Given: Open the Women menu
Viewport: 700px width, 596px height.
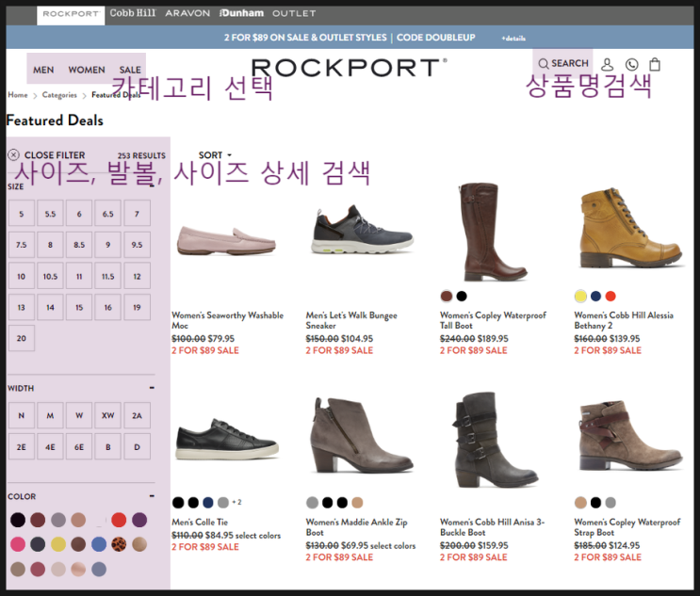Looking at the screenshot, I should [87, 70].
